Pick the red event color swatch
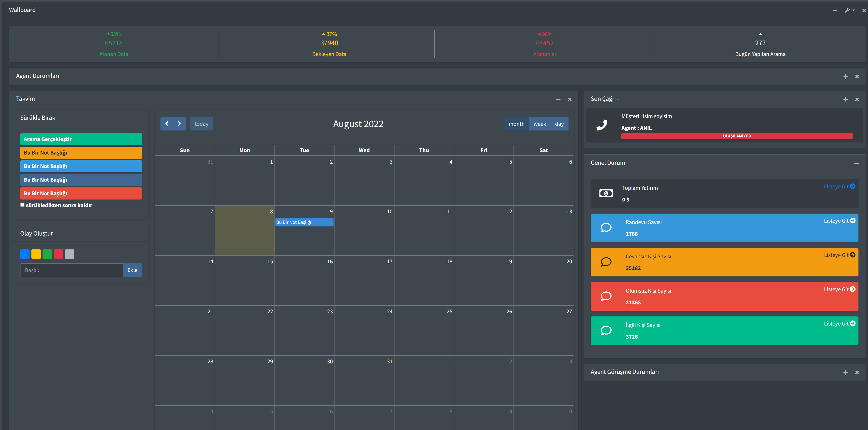This screenshot has width=868, height=430. [58, 254]
